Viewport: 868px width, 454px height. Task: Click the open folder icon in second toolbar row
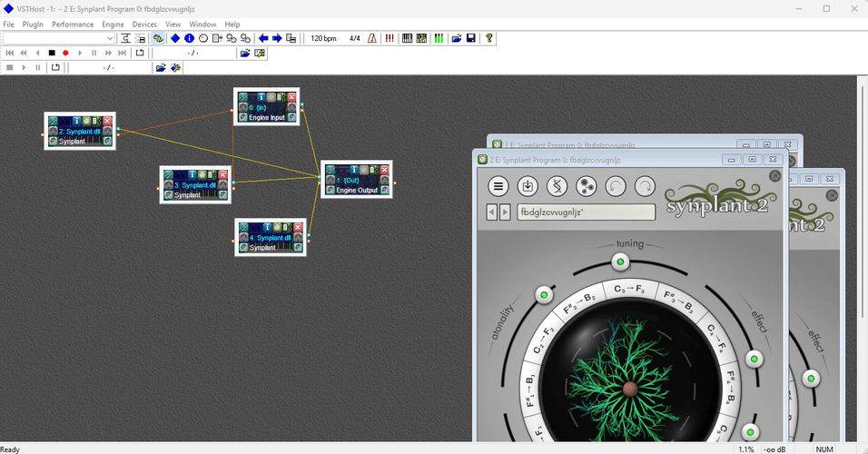244,54
